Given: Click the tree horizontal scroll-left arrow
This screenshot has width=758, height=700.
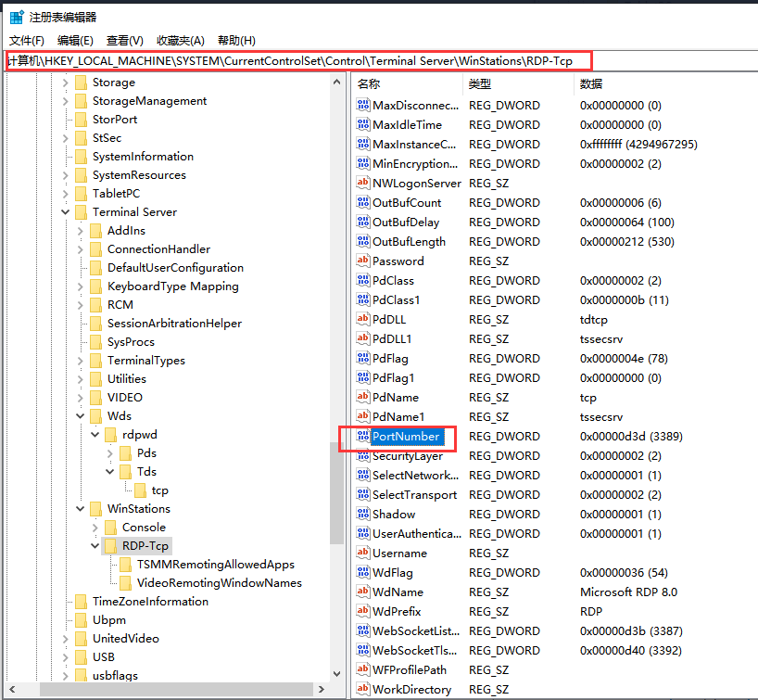Looking at the screenshot, I should tap(13, 690).
